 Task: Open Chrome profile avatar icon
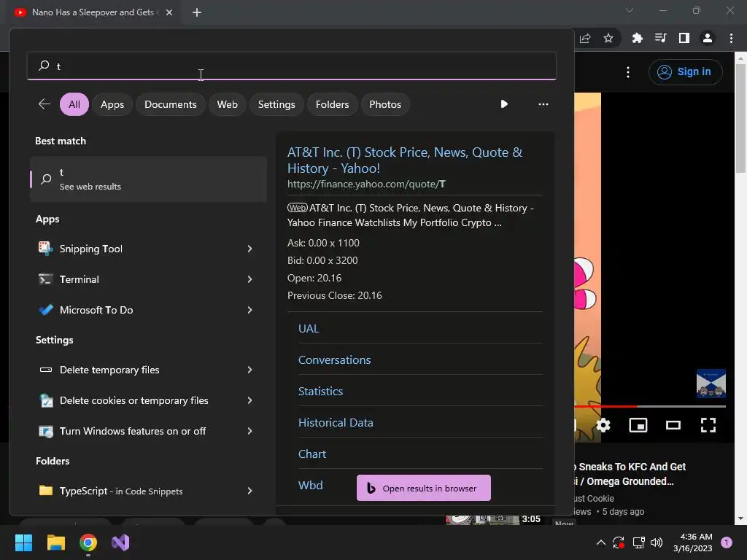point(708,38)
